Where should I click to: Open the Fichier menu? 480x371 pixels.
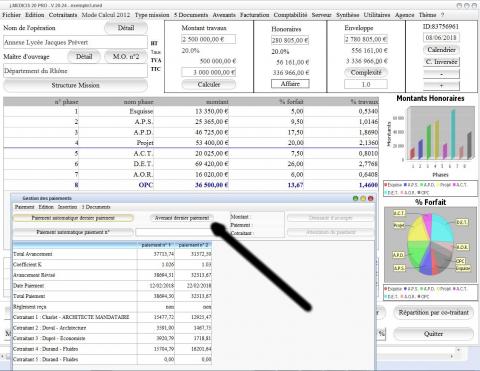[x=11, y=15]
